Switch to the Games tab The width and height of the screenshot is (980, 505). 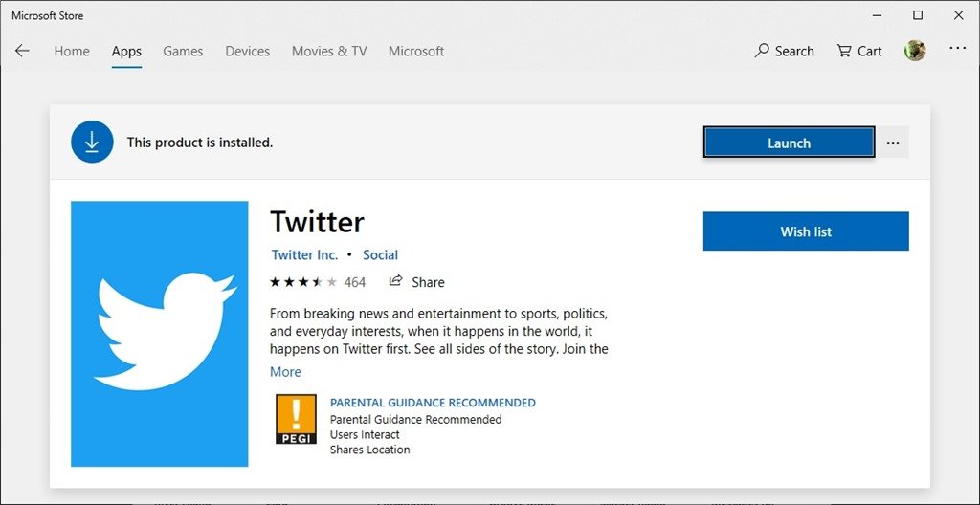click(x=183, y=52)
